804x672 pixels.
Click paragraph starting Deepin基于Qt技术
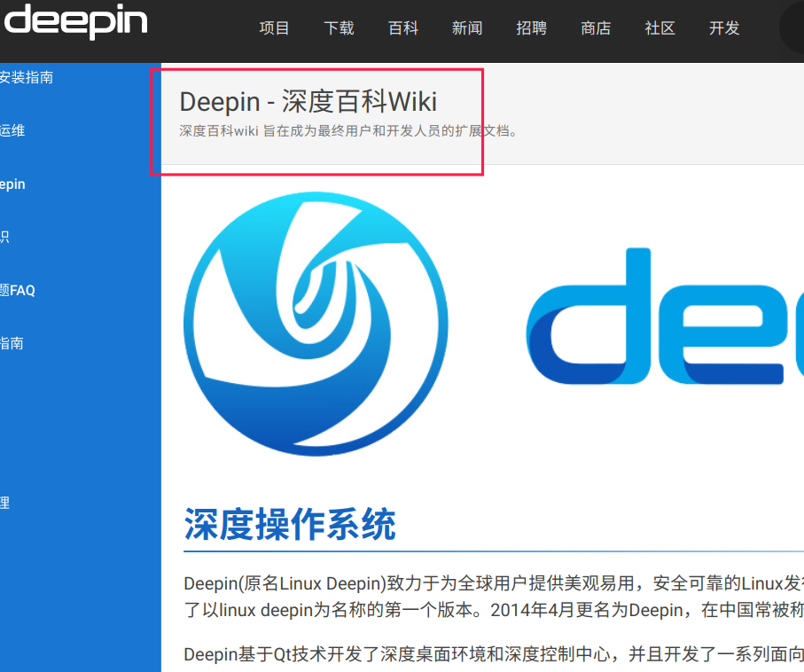[x=494, y=654]
